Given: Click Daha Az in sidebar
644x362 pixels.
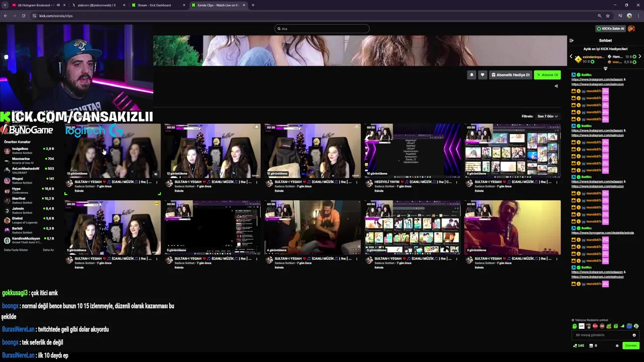Looking at the screenshot, I should click(x=48, y=250).
